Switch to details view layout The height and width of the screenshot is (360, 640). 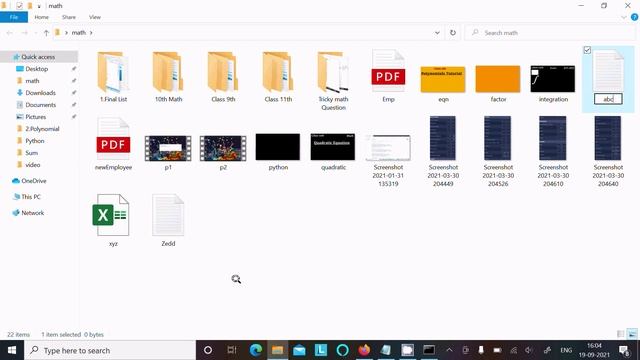(x=621, y=334)
